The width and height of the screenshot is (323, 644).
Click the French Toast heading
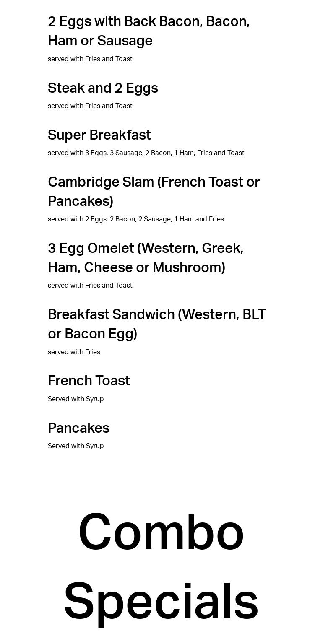[x=89, y=381]
